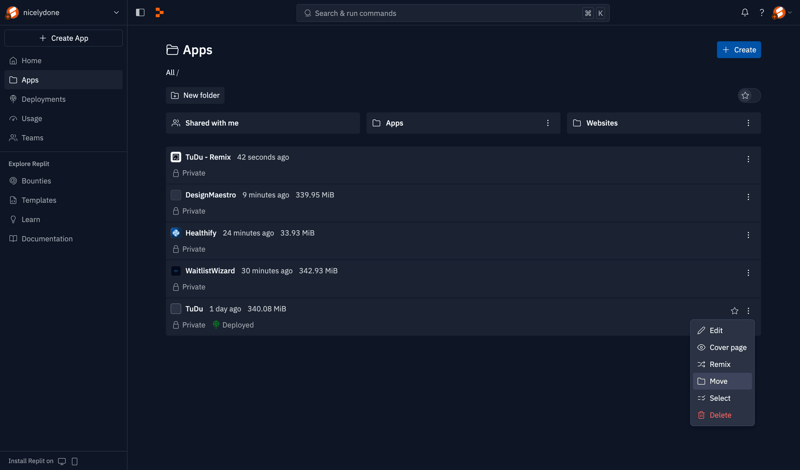Viewport: 800px width, 470px height.
Task: Click the WaitlistWizard app icon
Action: coord(176,271)
